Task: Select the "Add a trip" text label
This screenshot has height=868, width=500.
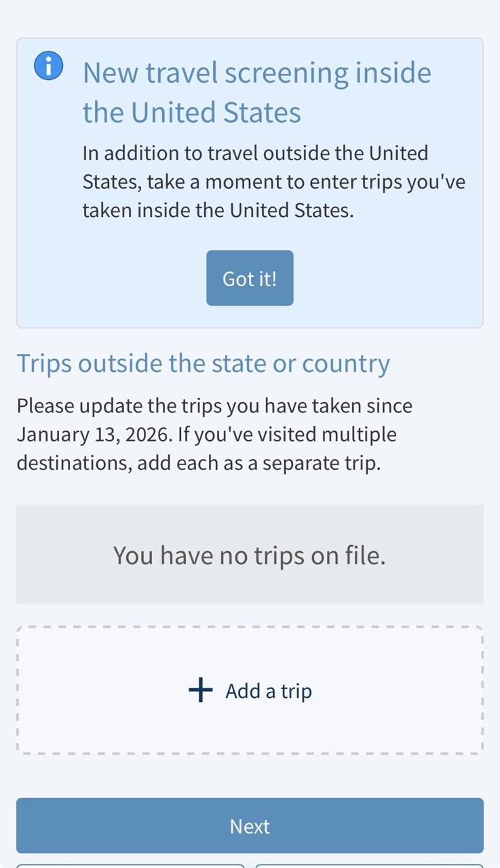Action: point(269,691)
